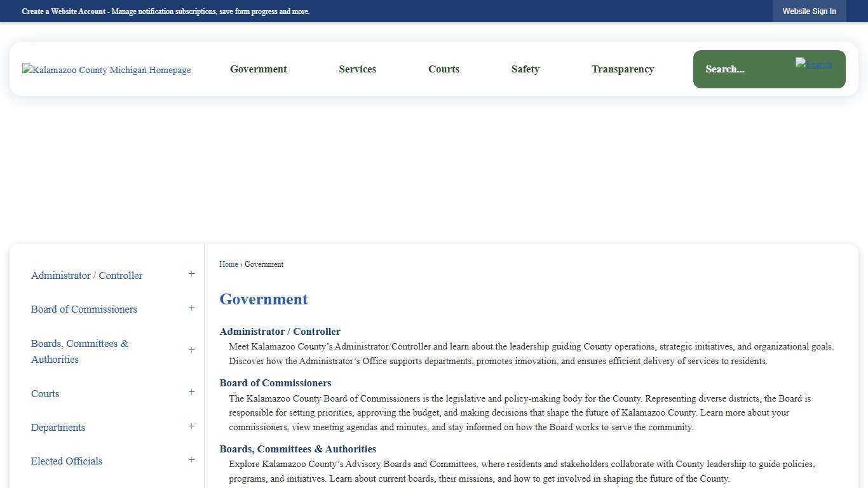The height and width of the screenshot is (488, 868).
Task: Open the Courts navigation menu
Action: [x=444, y=69]
